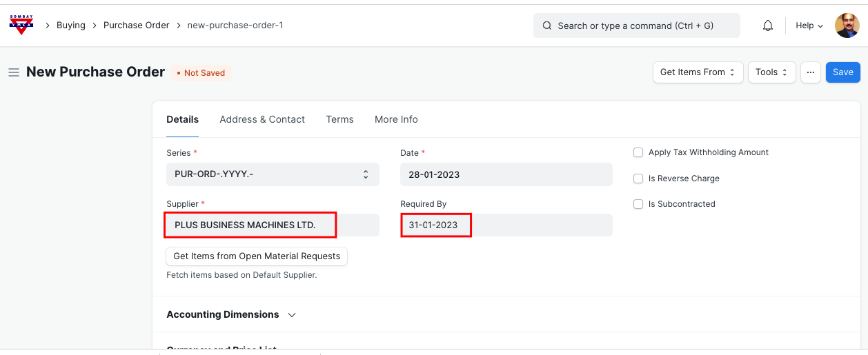The height and width of the screenshot is (355, 868).
Task: Switch to the Address & Contact tab
Action: tap(262, 119)
